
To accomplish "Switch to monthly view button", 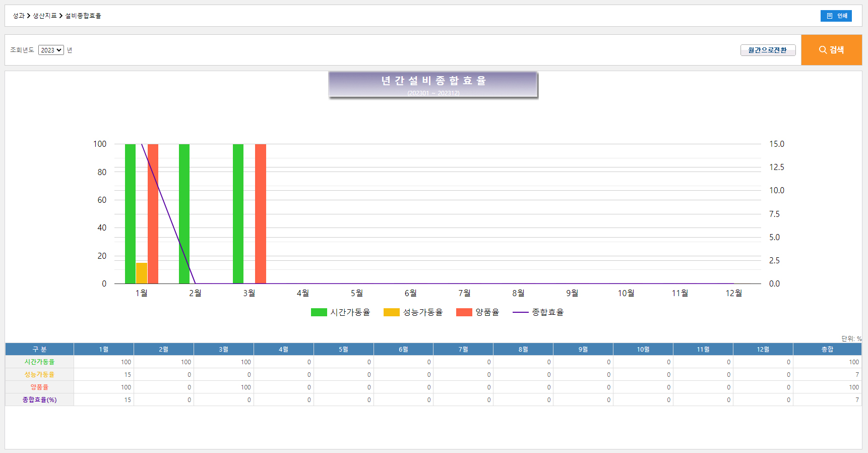I will pos(768,50).
